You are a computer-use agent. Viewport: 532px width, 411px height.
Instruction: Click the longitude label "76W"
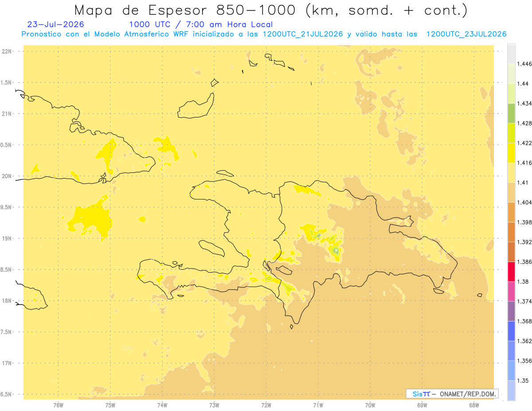click(58, 405)
